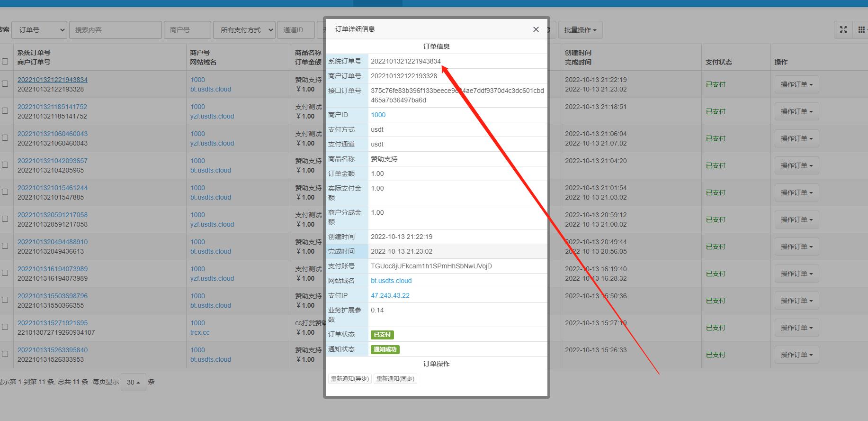Click merchant order 221013072719260934107 text
This screenshot has width=868, height=421.
(56, 332)
